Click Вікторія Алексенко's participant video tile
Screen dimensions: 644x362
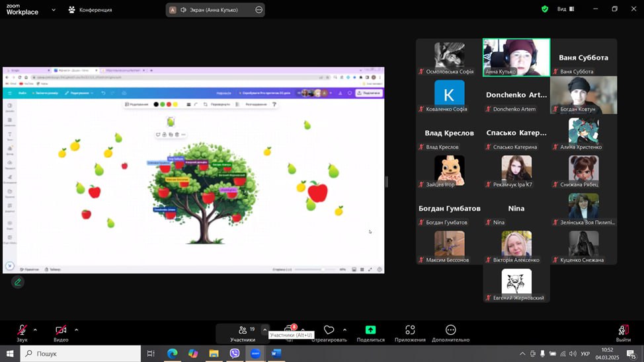pyautogui.click(x=516, y=246)
